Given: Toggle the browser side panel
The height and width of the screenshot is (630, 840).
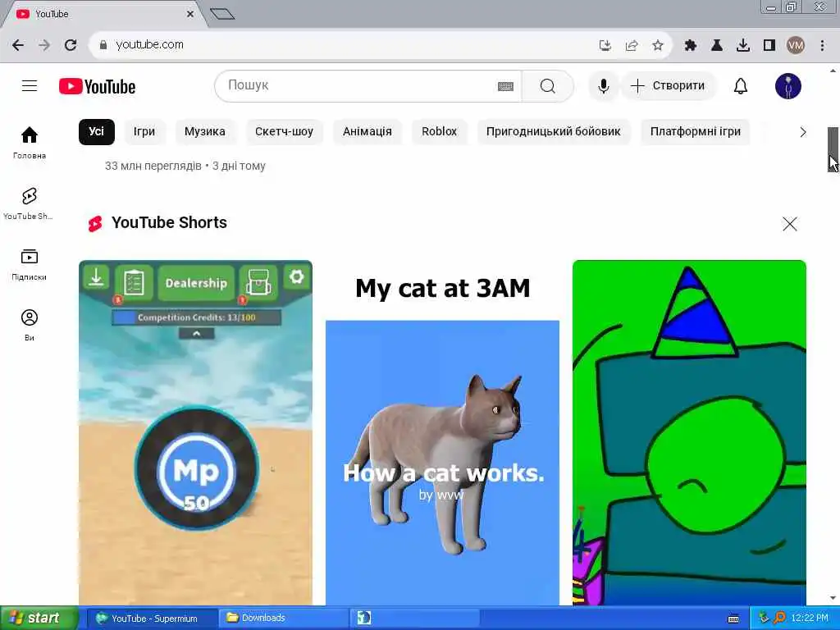Looking at the screenshot, I should 769,46.
